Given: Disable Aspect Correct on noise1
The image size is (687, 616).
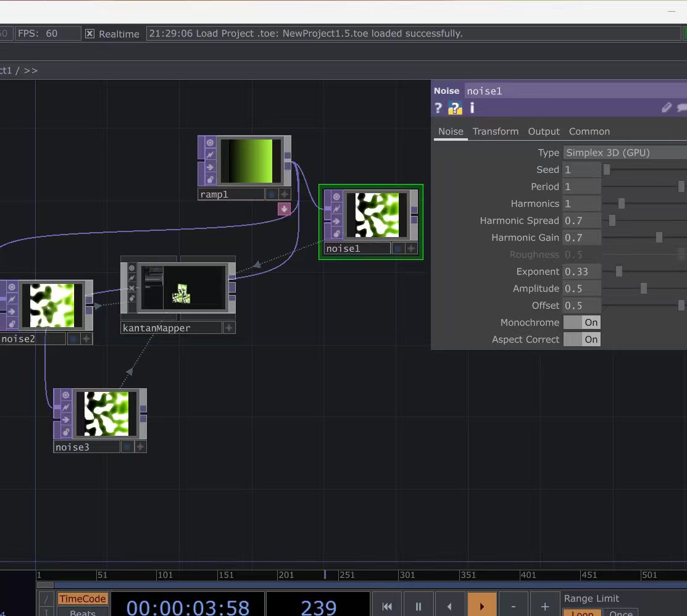Looking at the screenshot, I should click(582, 339).
